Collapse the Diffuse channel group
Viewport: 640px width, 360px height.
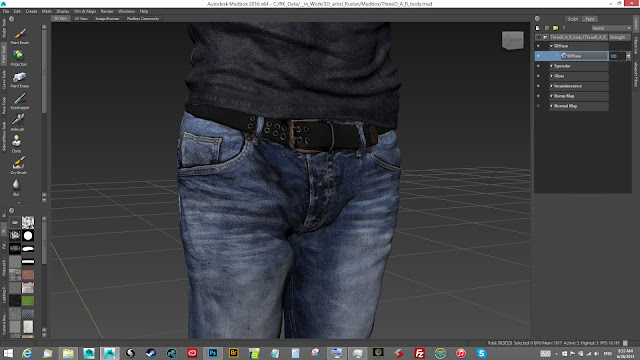(551, 46)
